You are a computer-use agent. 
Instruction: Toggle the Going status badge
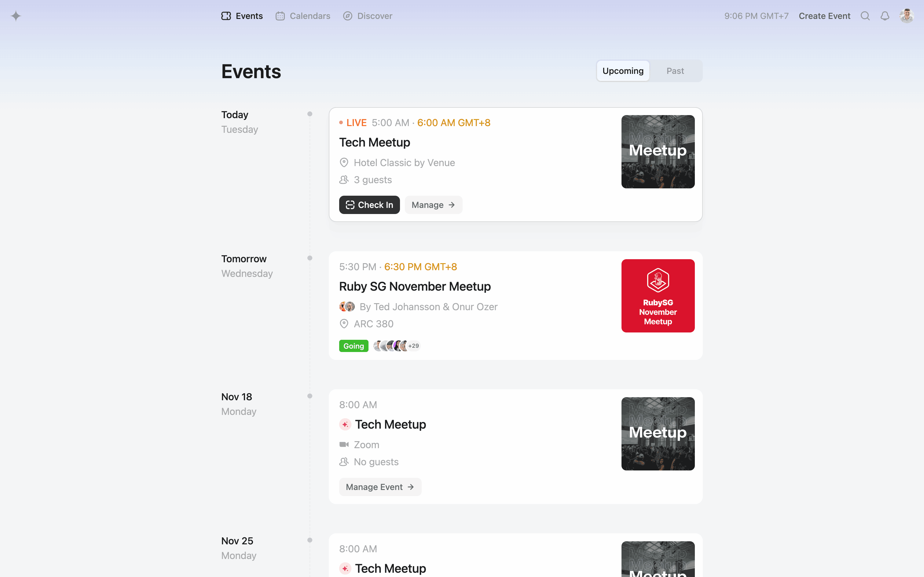[353, 346]
